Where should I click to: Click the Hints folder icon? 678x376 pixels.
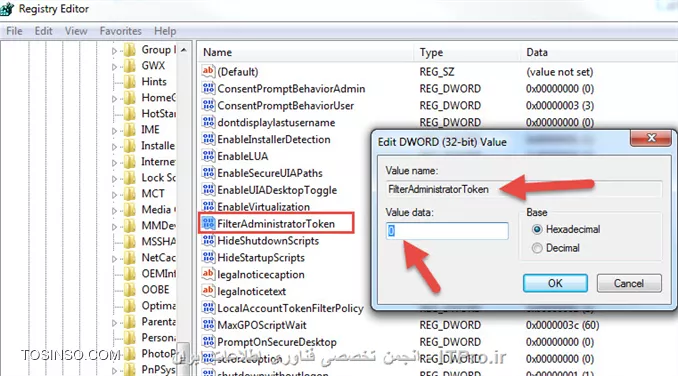point(130,82)
